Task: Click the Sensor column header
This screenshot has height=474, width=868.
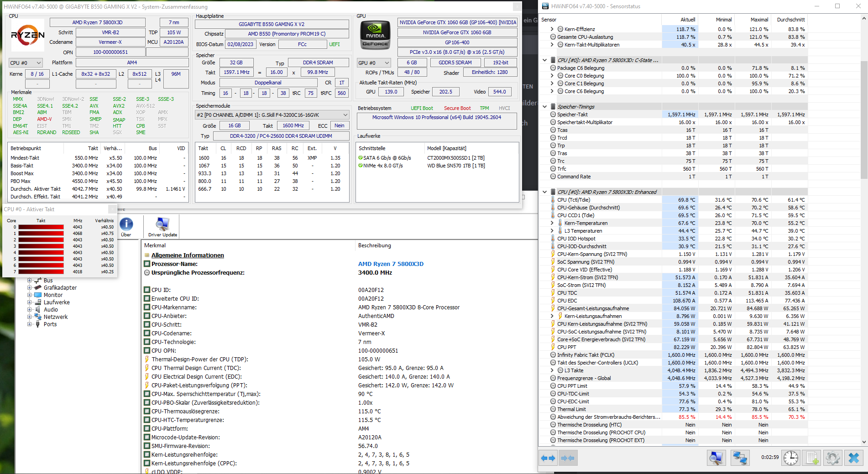Action: click(x=600, y=20)
